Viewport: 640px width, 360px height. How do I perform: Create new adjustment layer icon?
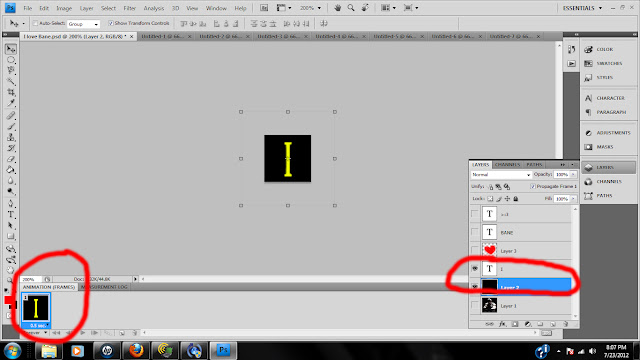click(528, 324)
